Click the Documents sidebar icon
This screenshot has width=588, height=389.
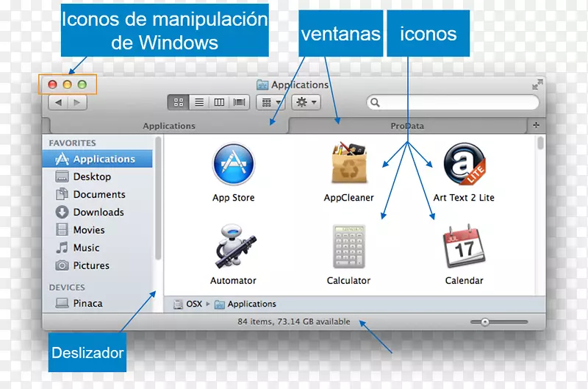coord(62,194)
